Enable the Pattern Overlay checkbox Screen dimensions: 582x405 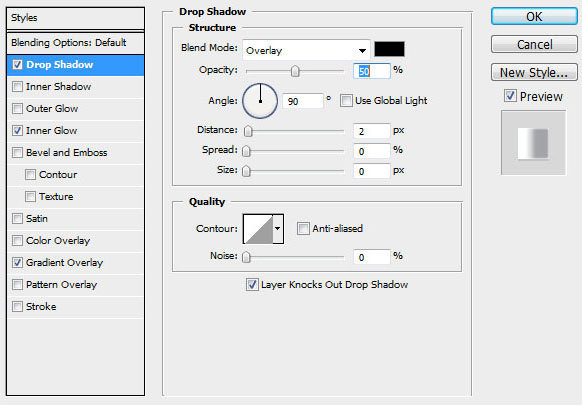pyautogui.click(x=17, y=284)
